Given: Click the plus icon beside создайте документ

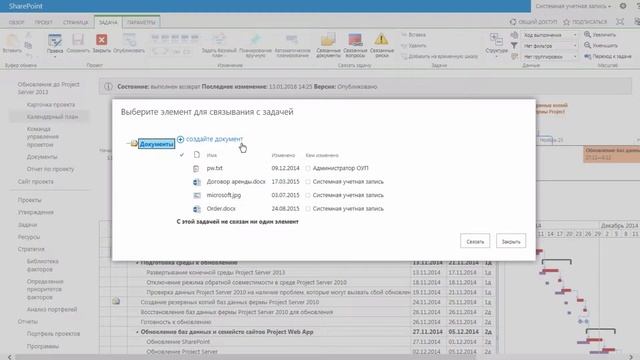Looking at the screenshot, I should coord(180,140).
